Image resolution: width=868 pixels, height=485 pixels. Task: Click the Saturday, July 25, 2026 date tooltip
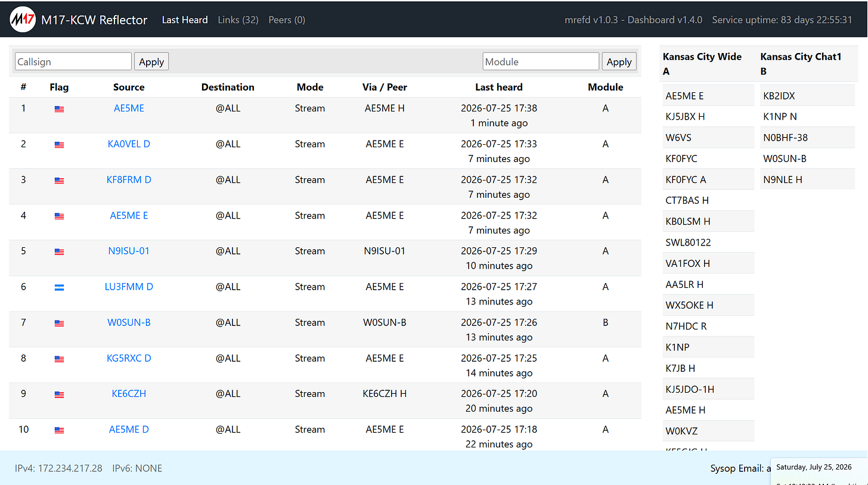pos(814,467)
